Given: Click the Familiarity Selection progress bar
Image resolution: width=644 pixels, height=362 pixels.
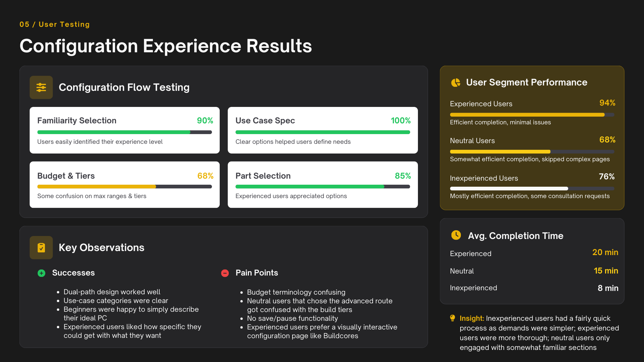Looking at the screenshot, I should click(x=124, y=132).
